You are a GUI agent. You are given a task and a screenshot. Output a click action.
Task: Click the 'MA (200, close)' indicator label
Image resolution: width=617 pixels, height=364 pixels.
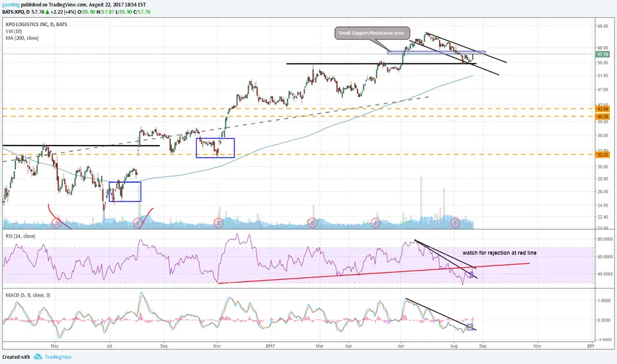[22, 38]
